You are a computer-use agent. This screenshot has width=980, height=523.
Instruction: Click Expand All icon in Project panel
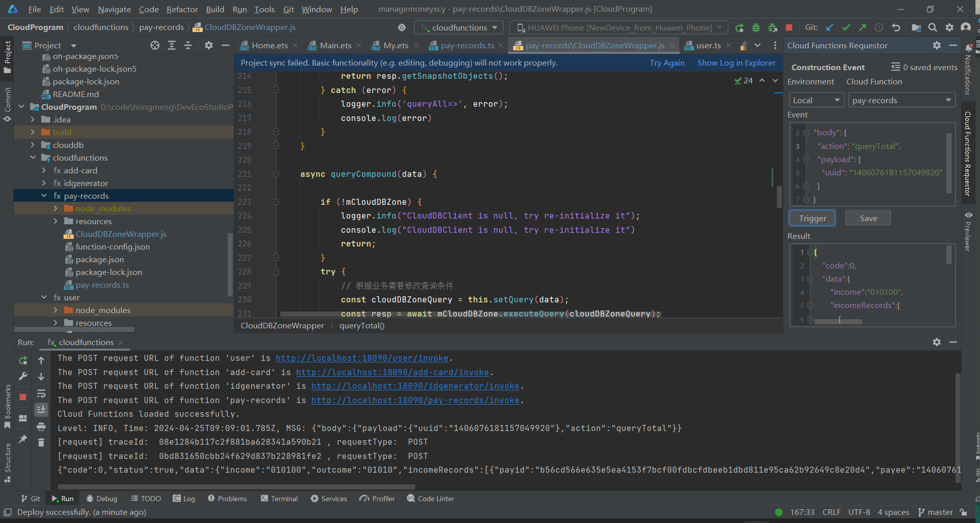(172, 45)
